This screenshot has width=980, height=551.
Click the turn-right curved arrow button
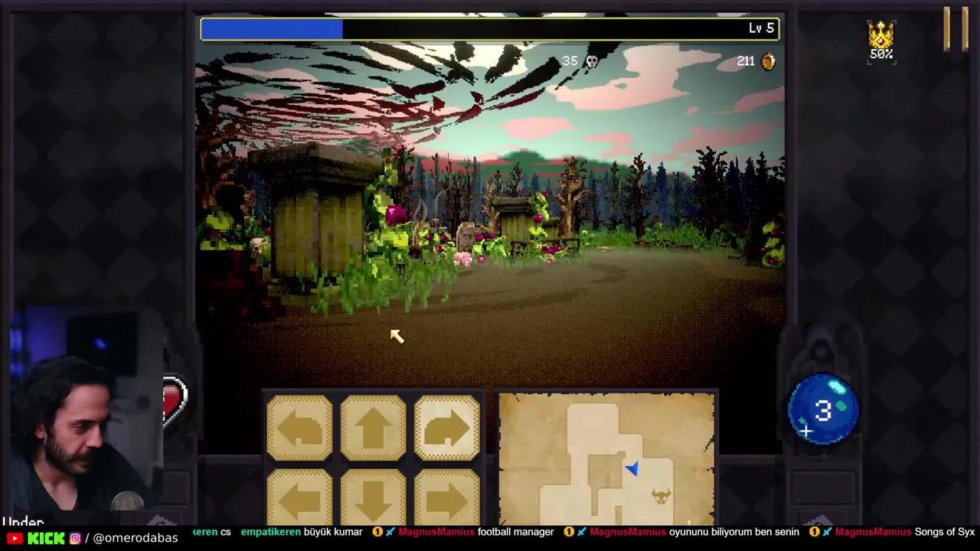coord(446,428)
